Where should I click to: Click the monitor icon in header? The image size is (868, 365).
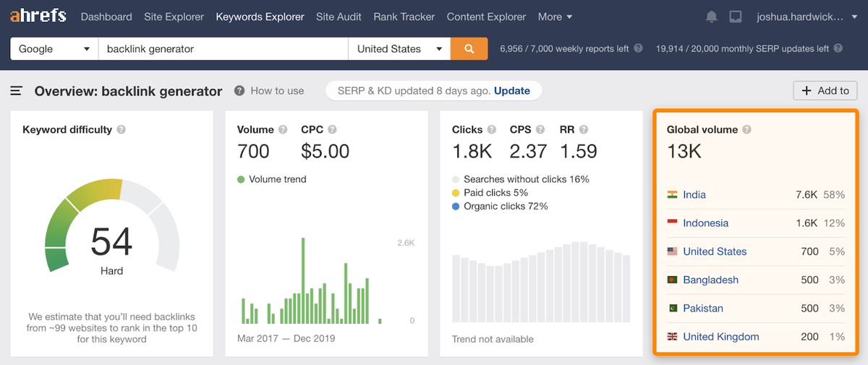point(735,17)
